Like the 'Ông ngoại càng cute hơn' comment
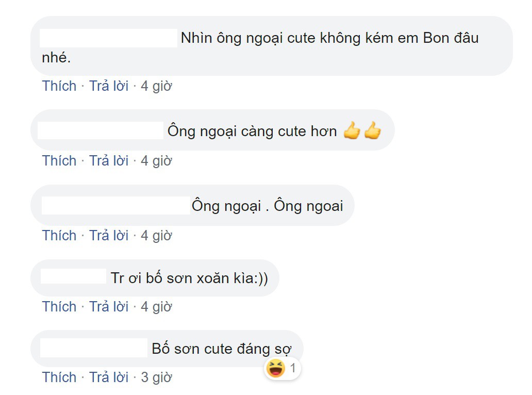The image size is (532, 395). 59,160
